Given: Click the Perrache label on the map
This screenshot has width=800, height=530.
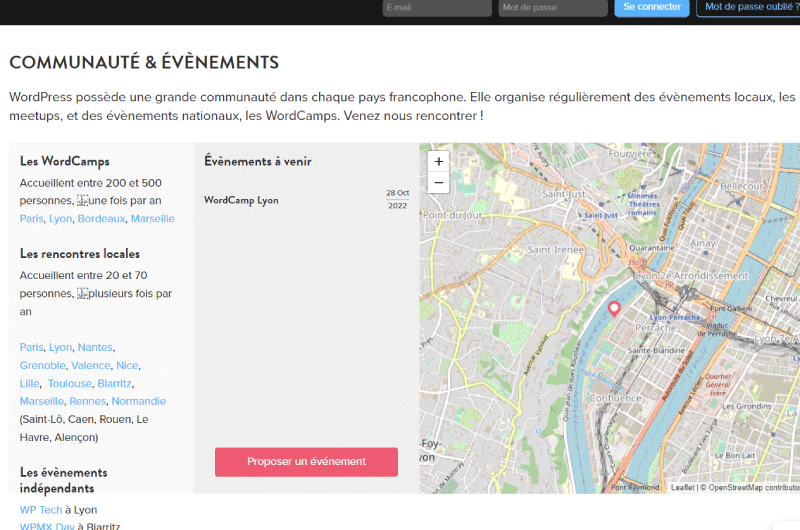Looking at the screenshot, I should [656, 327].
